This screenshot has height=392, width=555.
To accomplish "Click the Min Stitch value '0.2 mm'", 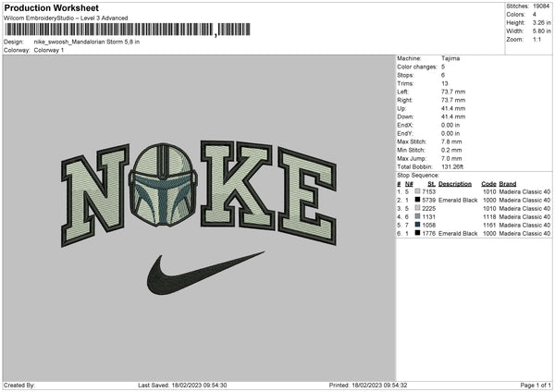I will point(451,150).
